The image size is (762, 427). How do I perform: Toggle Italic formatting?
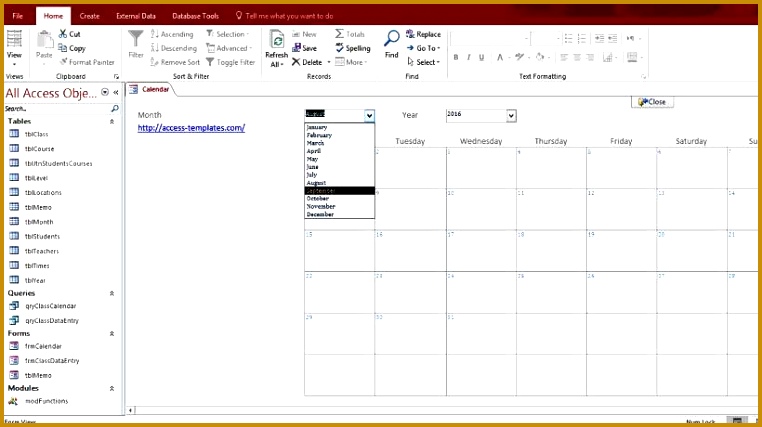tap(468, 57)
